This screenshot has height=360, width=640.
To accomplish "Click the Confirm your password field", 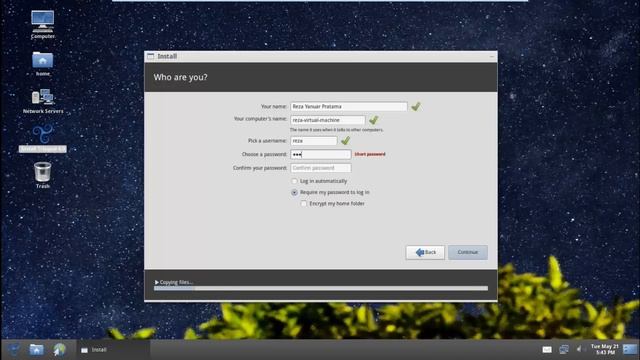I will click(320, 168).
